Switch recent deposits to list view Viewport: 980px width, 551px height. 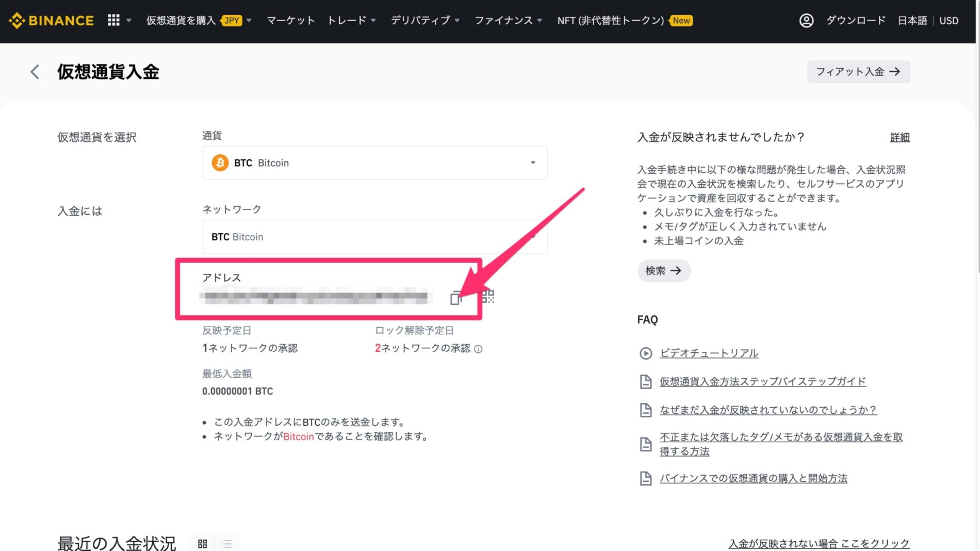(x=227, y=544)
